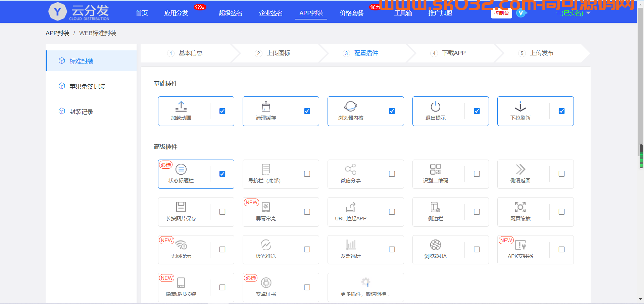Uncheck the 浏览器内核 checkbox
Viewport: 644px width, 304px height.
[x=392, y=111]
